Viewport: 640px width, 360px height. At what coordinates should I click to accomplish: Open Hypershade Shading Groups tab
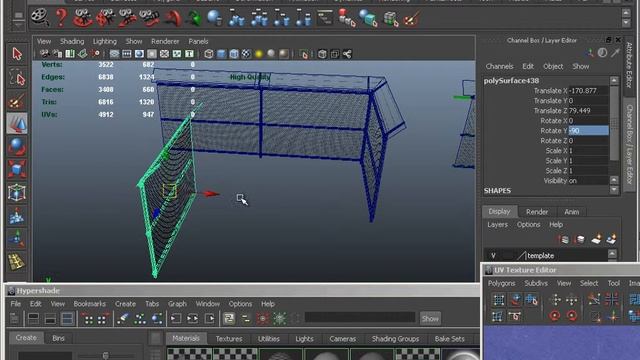tap(395, 339)
